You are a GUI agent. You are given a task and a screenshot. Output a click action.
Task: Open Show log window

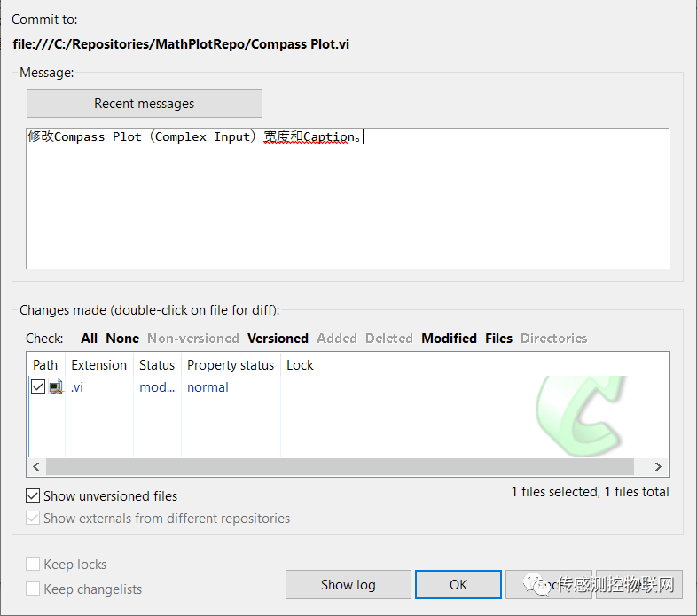(348, 585)
